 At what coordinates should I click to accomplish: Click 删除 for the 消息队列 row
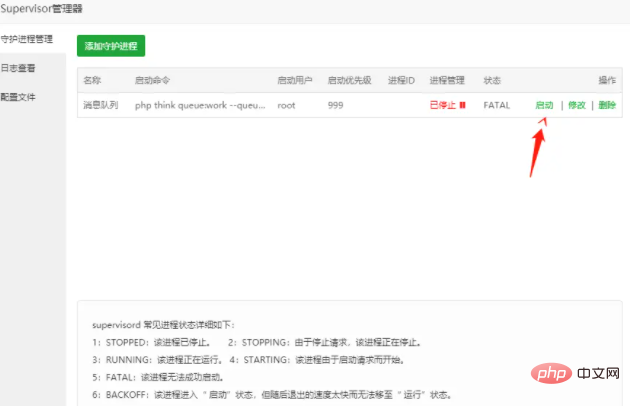[607, 105]
